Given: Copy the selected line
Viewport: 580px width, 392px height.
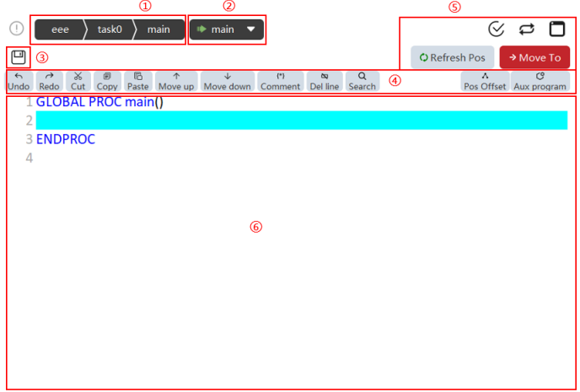Looking at the screenshot, I should click(x=107, y=82).
